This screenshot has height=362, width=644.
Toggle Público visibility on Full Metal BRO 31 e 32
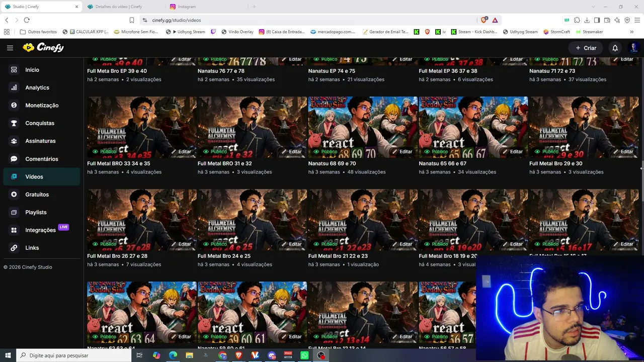(x=215, y=151)
